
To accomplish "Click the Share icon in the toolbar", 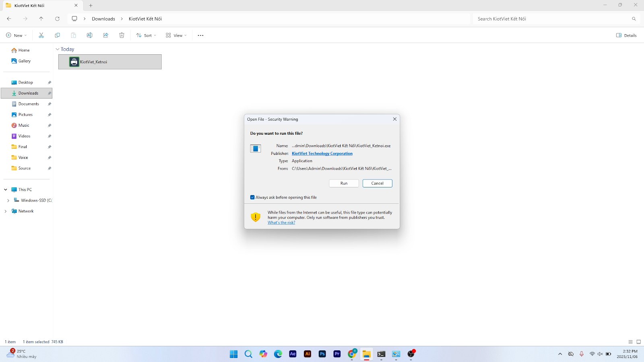I will point(105,35).
